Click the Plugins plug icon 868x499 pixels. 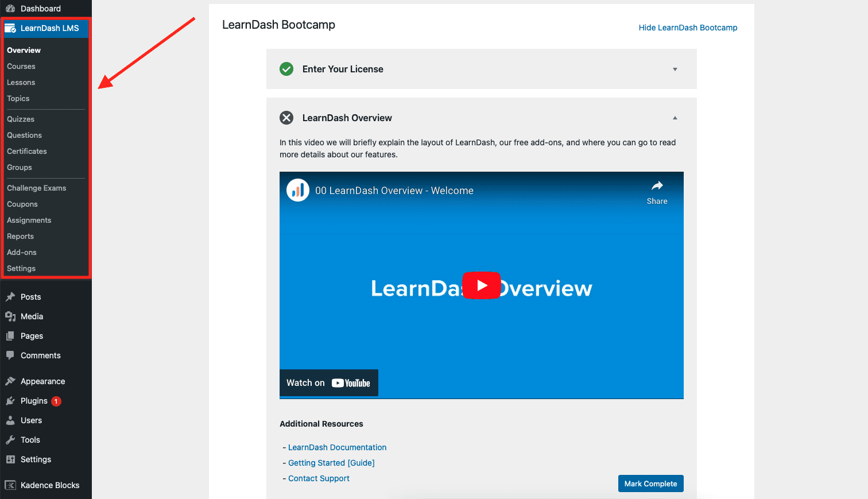pos(10,401)
